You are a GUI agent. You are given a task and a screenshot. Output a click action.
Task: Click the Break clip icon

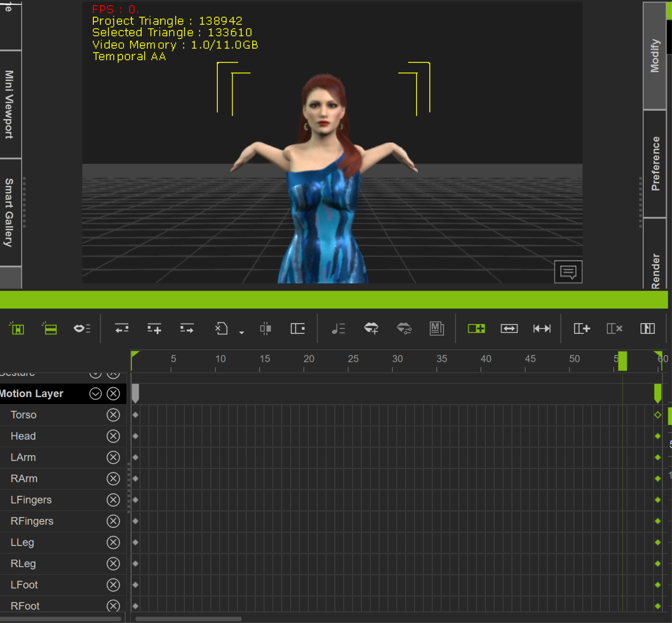pyautogui.click(x=265, y=328)
